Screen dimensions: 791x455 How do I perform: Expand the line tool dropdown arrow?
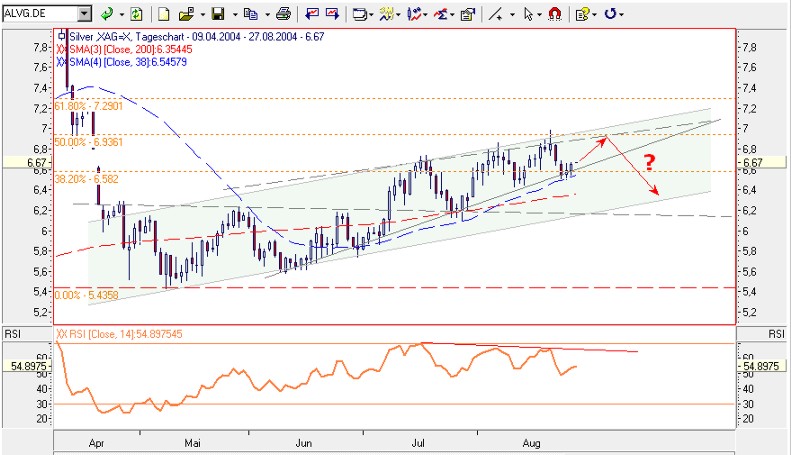[509, 14]
